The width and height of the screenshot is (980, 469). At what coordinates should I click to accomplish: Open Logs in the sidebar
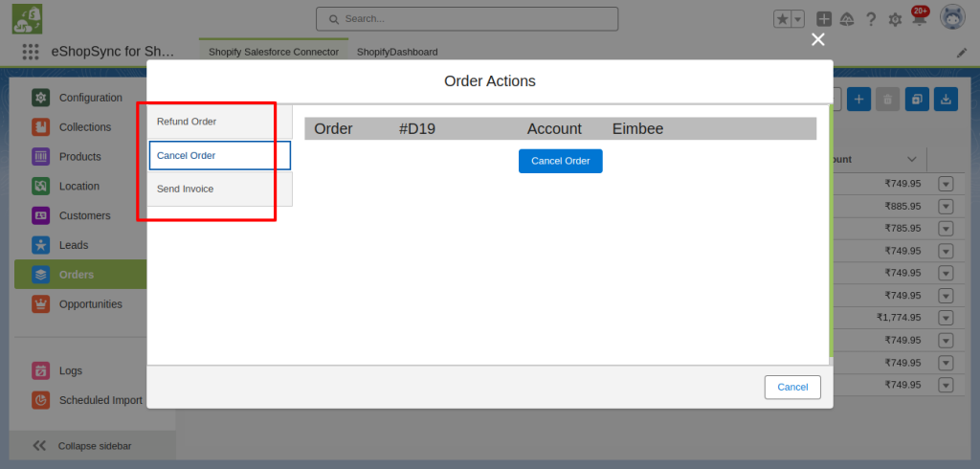(71, 370)
